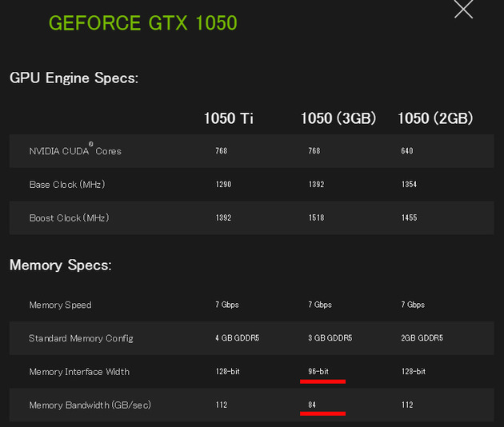
Task: Click the Memory Speed row label
Action: pyautogui.click(x=61, y=305)
